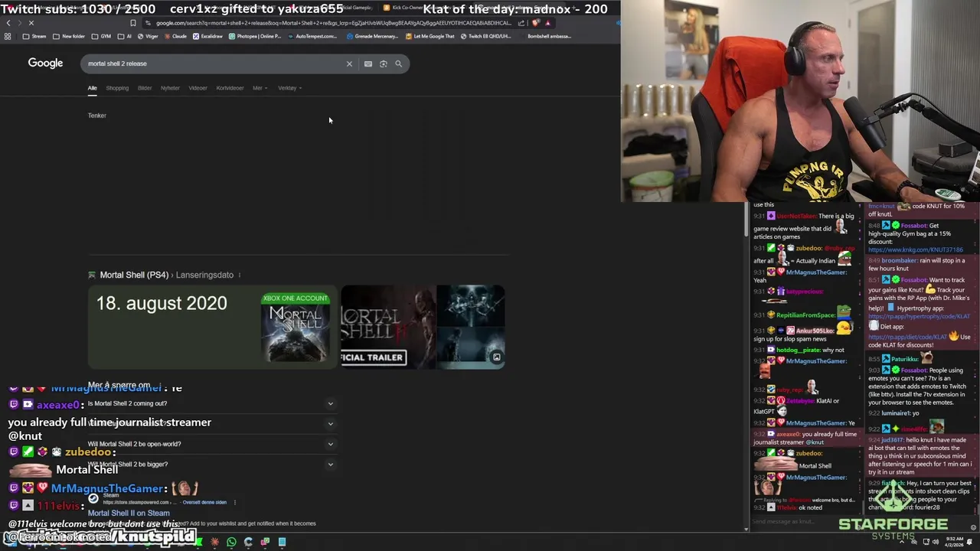The image size is (980, 551).
Task: Search by image with Google Lens
Action: pos(384,64)
